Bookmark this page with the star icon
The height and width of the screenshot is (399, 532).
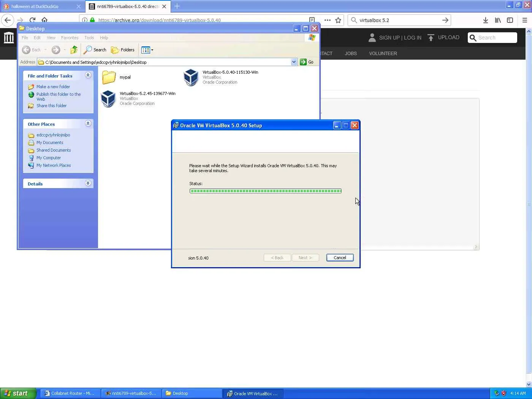(338, 20)
